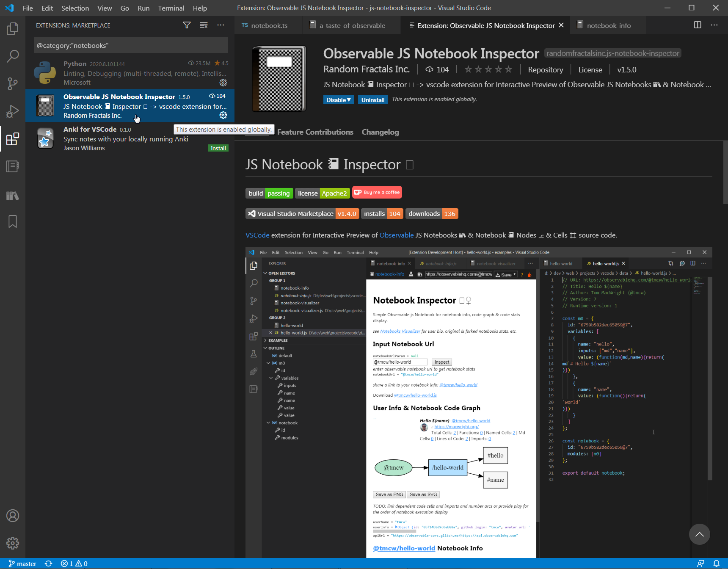Open the VSCode hyperlink in description
The width and height of the screenshot is (728, 569).
257,235
